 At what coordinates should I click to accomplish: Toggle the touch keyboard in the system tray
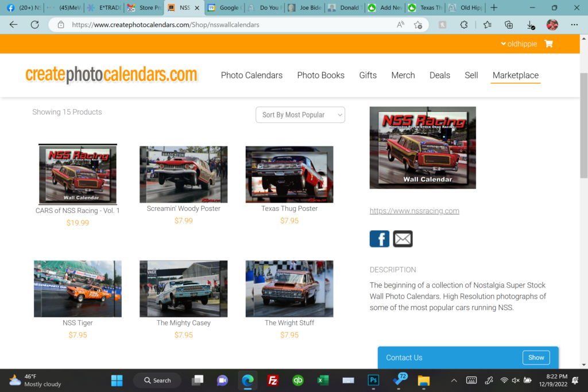(471, 380)
